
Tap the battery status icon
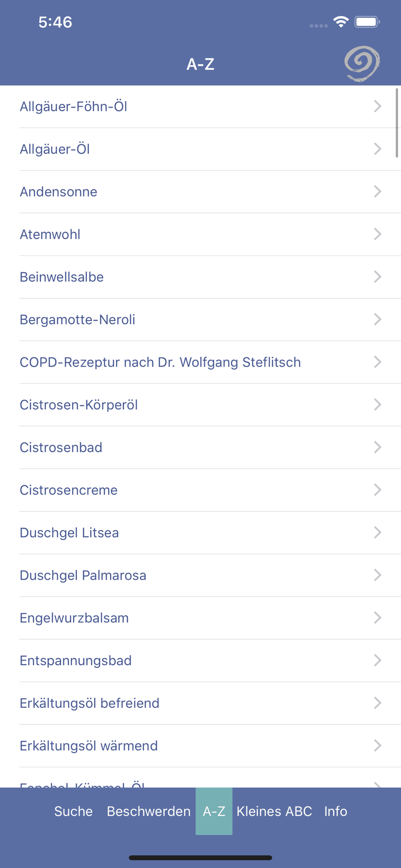[367, 22]
